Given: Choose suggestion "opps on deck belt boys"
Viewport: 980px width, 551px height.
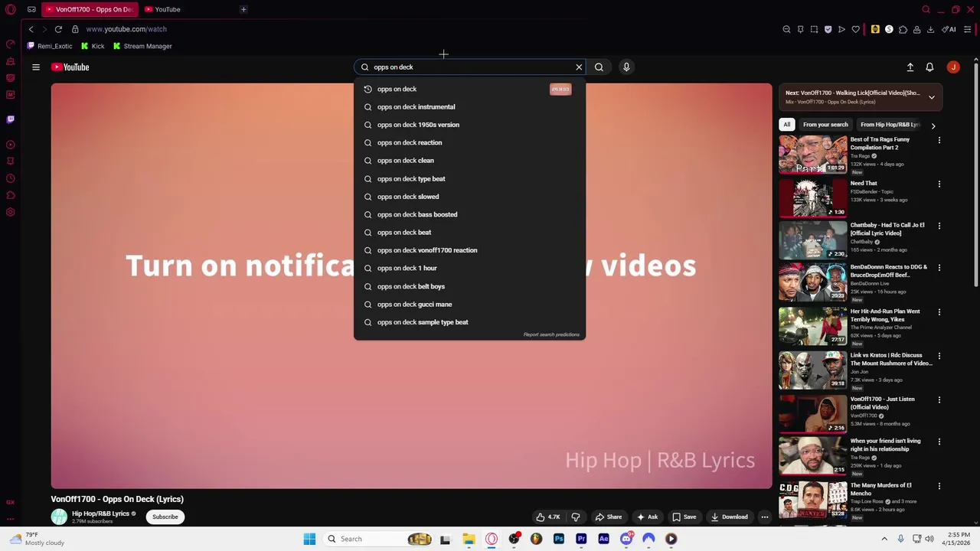Looking at the screenshot, I should click(x=469, y=286).
